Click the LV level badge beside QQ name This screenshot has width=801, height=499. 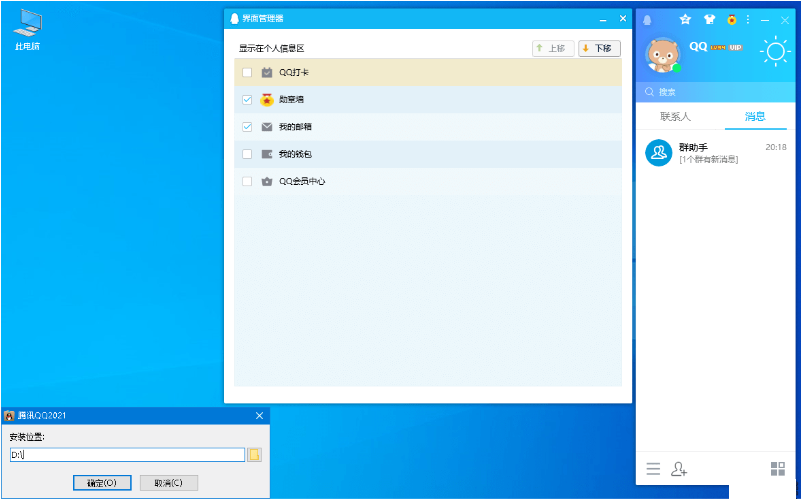718,47
